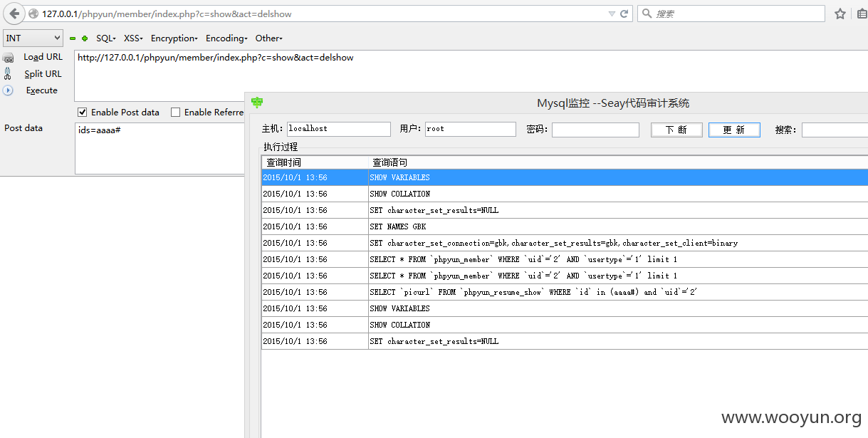868x438 pixels.
Task: Select the highlighted SHOW VARIABLES row
Action: (565, 177)
